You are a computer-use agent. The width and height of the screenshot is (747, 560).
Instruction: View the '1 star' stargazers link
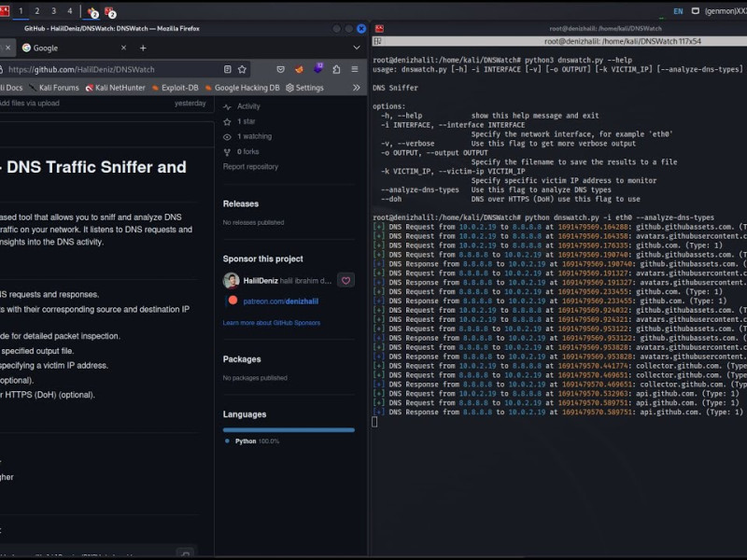click(x=246, y=121)
